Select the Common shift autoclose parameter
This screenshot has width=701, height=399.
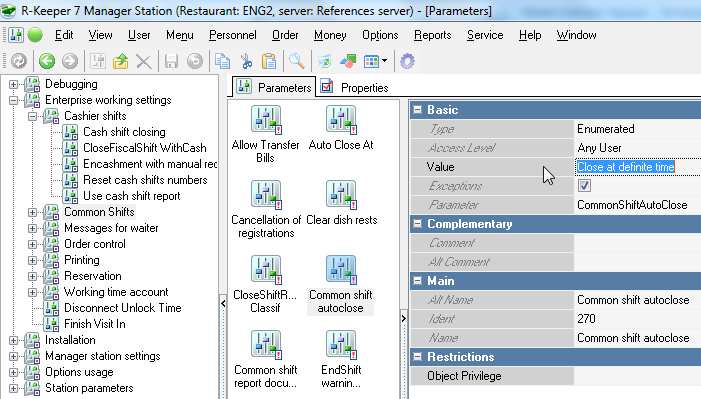click(x=341, y=284)
